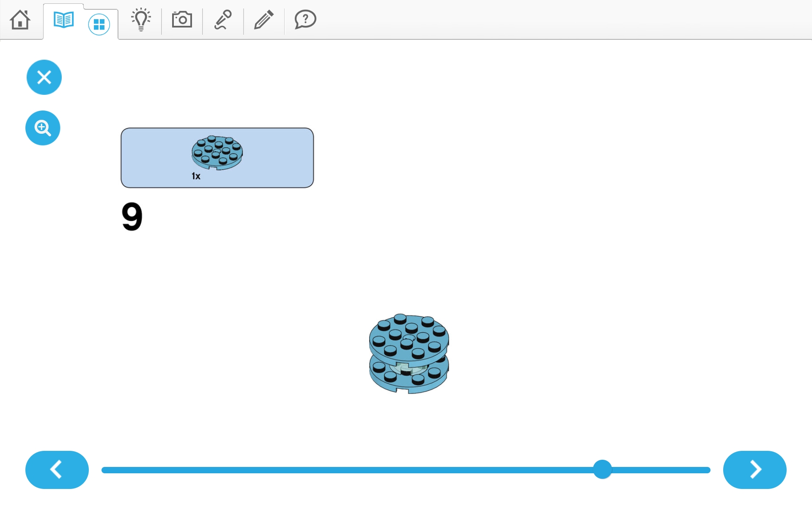Image resolution: width=812 pixels, height=508 pixels.
Task: Go to the next building step
Action: (x=755, y=469)
